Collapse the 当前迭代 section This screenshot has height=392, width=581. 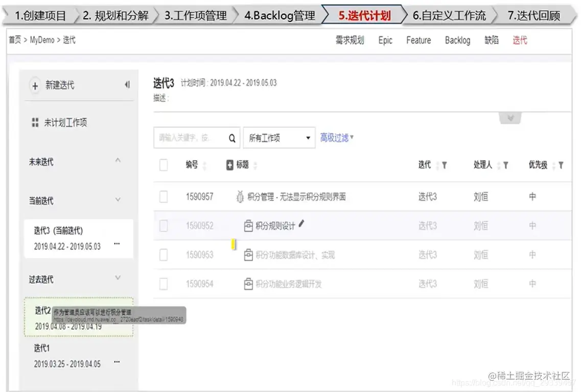[x=118, y=200]
